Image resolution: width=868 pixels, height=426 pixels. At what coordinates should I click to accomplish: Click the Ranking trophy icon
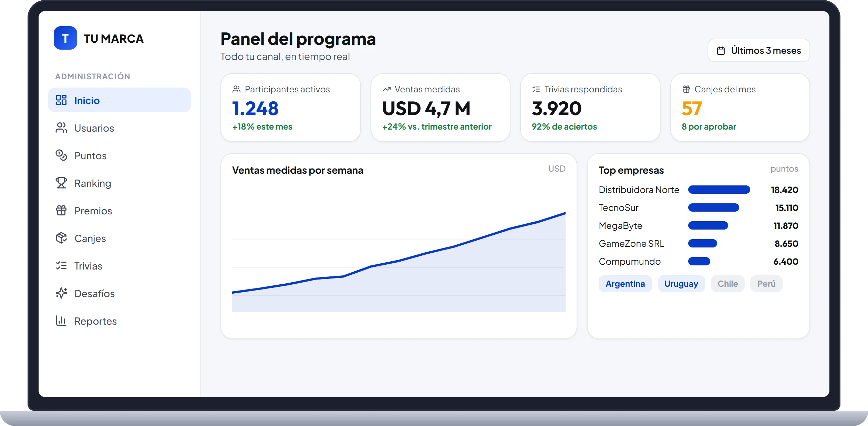click(61, 183)
